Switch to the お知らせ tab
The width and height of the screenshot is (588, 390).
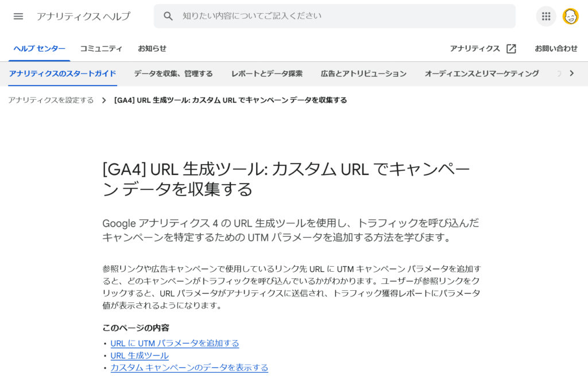152,49
